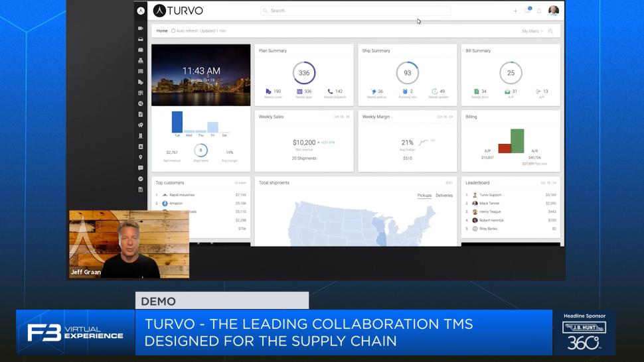Click the green A/R billing bar
644x362 pixels.
click(517, 141)
